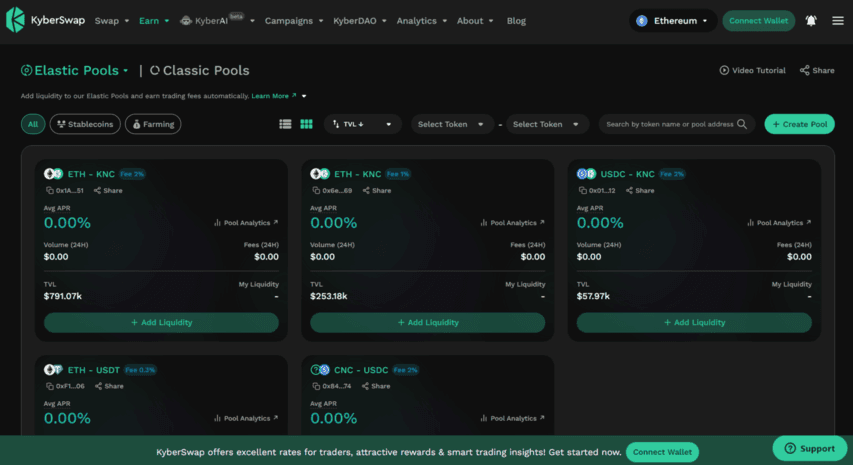Share the ETH-USDT pool

(x=109, y=386)
